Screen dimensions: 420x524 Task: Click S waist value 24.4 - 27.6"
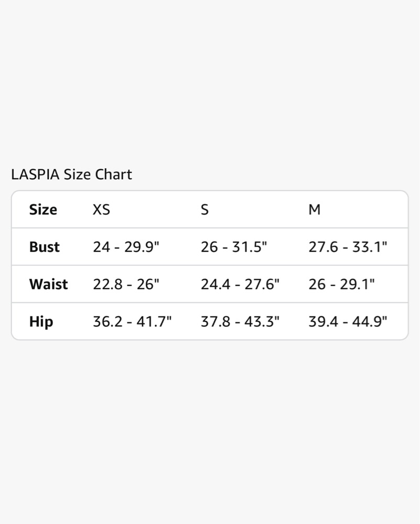coord(240,285)
